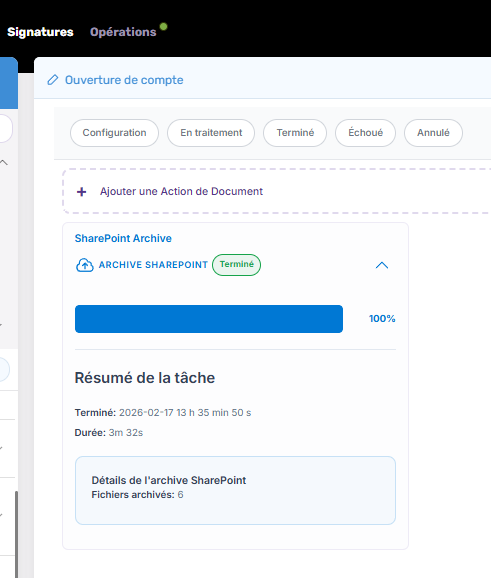
Task: Click the left sidebar vertical scrollbar
Action: point(16,534)
